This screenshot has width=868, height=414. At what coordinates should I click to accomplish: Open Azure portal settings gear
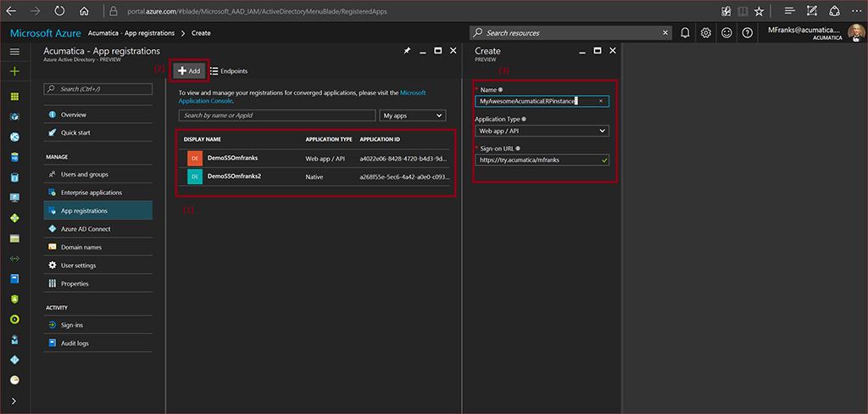pyautogui.click(x=706, y=33)
